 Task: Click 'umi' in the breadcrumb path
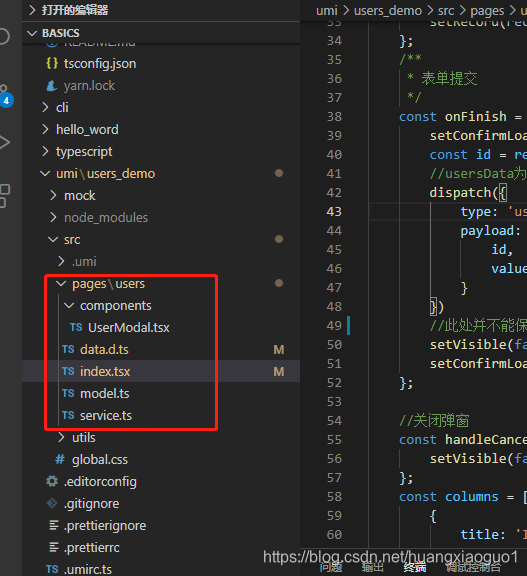click(326, 11)
